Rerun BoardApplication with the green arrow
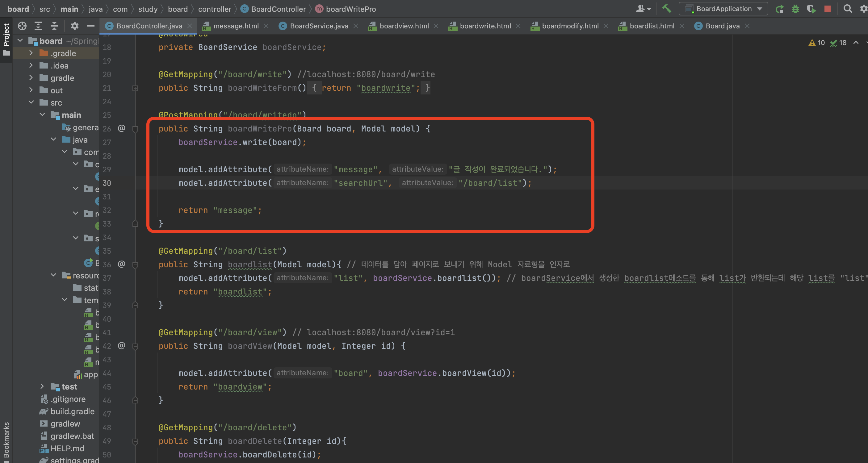Screen dimensions: 868x463 [x=779, y=9]
